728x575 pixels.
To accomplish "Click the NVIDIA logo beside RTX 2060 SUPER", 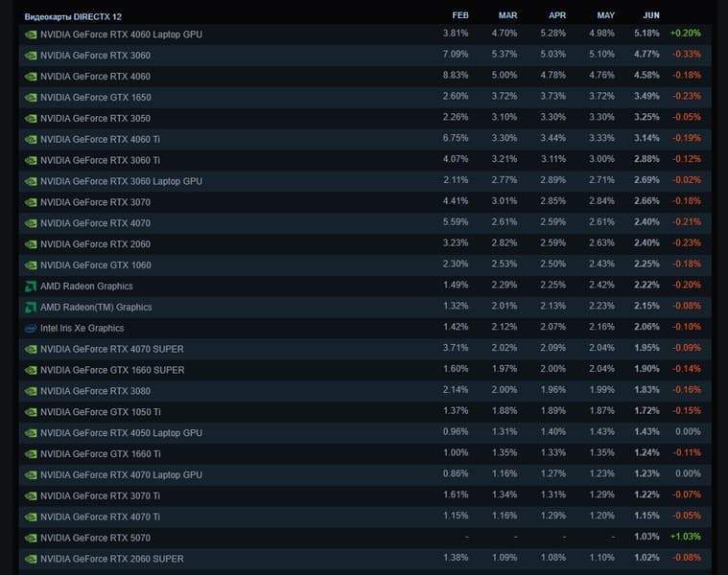I will pyautogui.click(x=31, y=559).
